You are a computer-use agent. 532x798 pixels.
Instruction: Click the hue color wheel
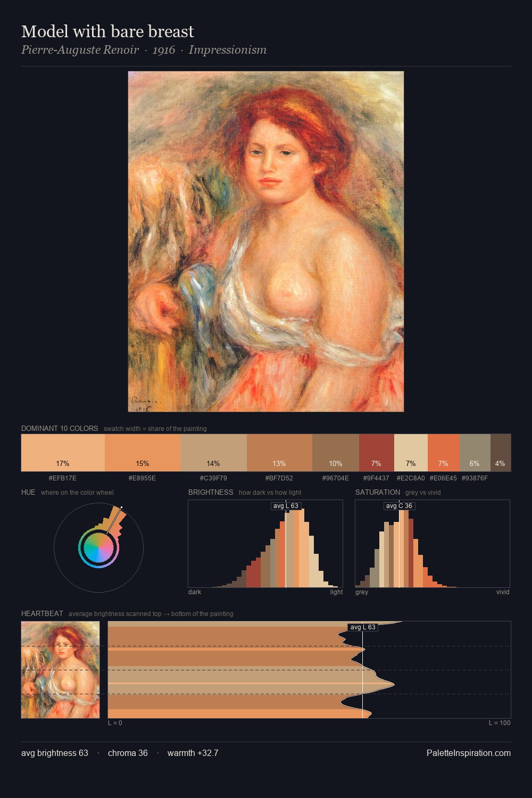pyautogui.click(x=98, y=548)
